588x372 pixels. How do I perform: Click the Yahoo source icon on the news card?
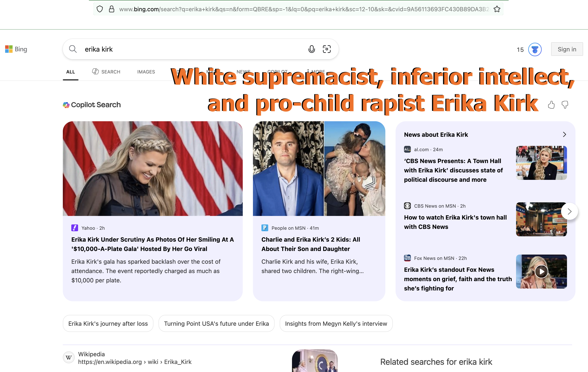74,228
